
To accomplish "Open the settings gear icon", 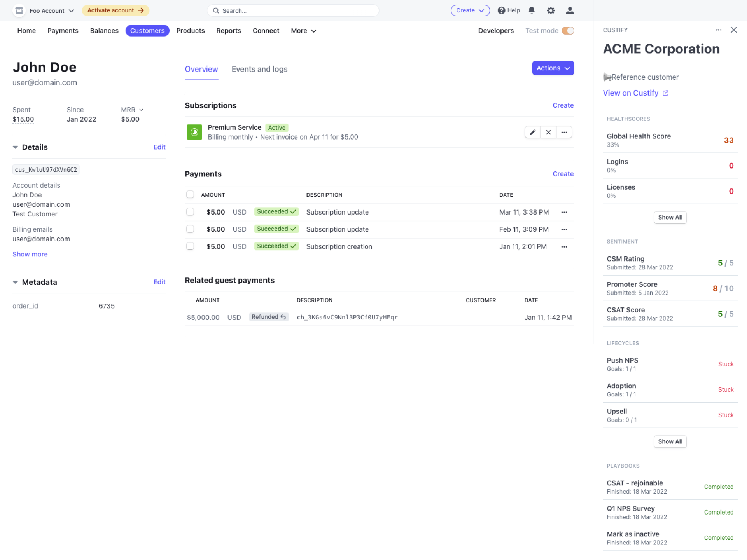I will coord(551,10).
